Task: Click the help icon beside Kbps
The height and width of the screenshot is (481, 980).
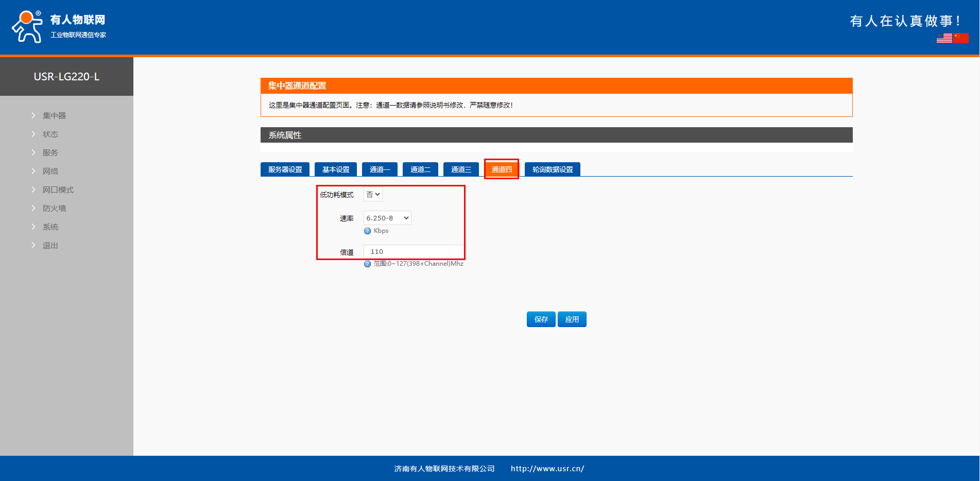Action: point(367,231)
